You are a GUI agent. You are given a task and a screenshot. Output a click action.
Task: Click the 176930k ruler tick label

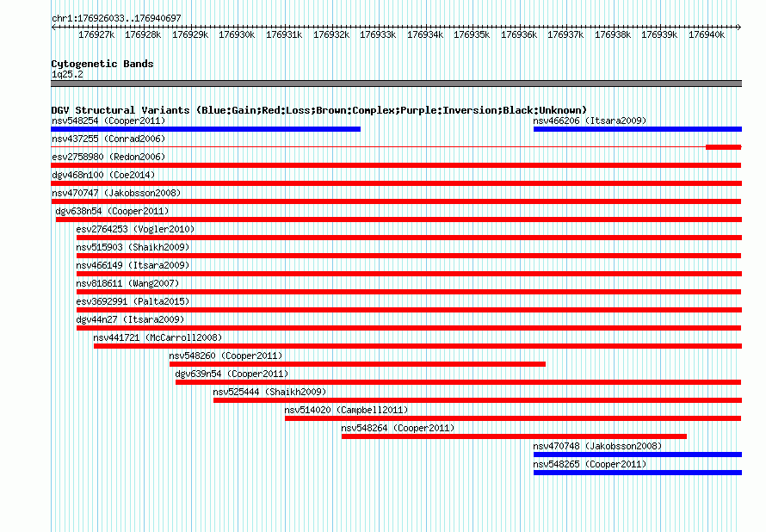[237, 34]
